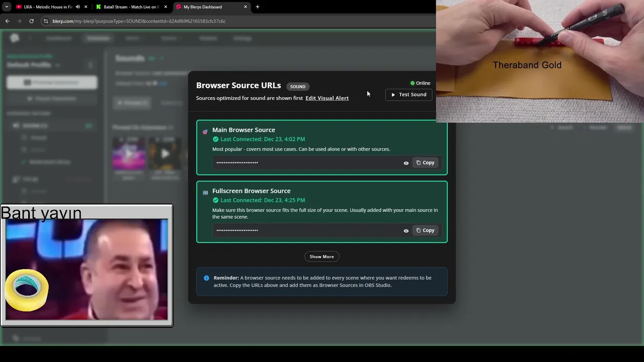644x362 pixels.
Task: Click the Theraband Gold video overlay
Action: coord(540,61)
